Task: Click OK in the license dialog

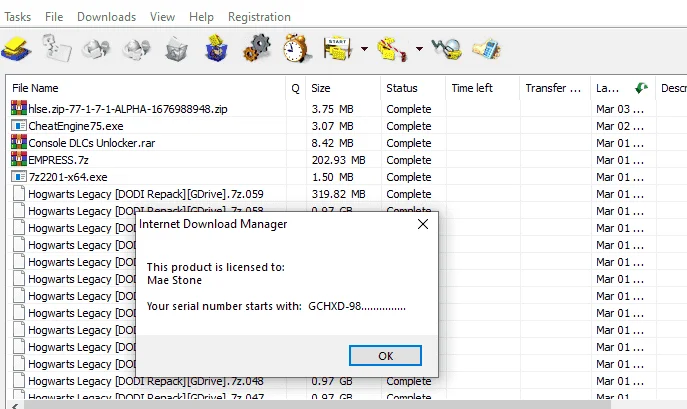Action: point(386,356)
